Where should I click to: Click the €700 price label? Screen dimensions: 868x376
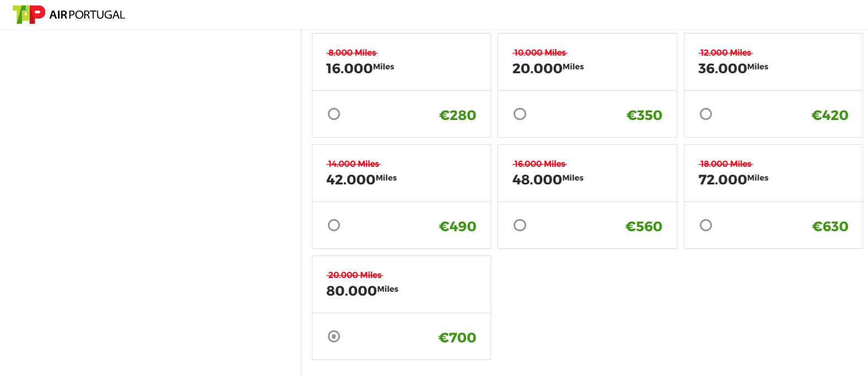(457, 337)
